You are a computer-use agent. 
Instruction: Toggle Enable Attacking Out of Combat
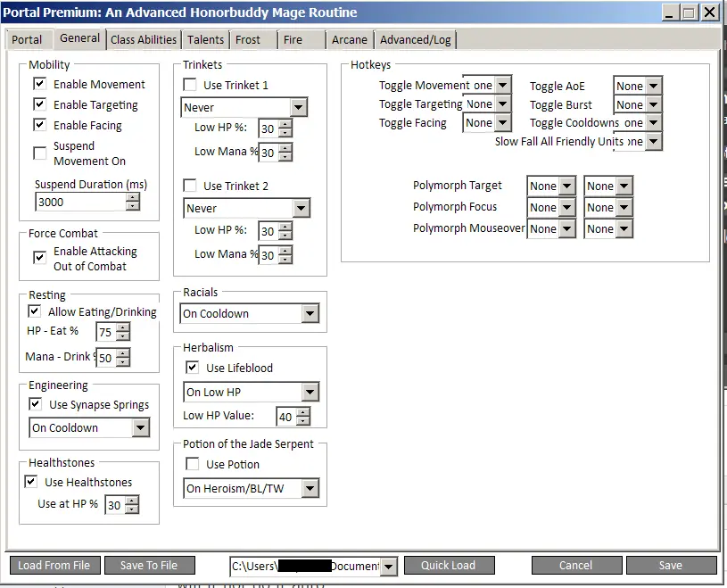[40, 258]
